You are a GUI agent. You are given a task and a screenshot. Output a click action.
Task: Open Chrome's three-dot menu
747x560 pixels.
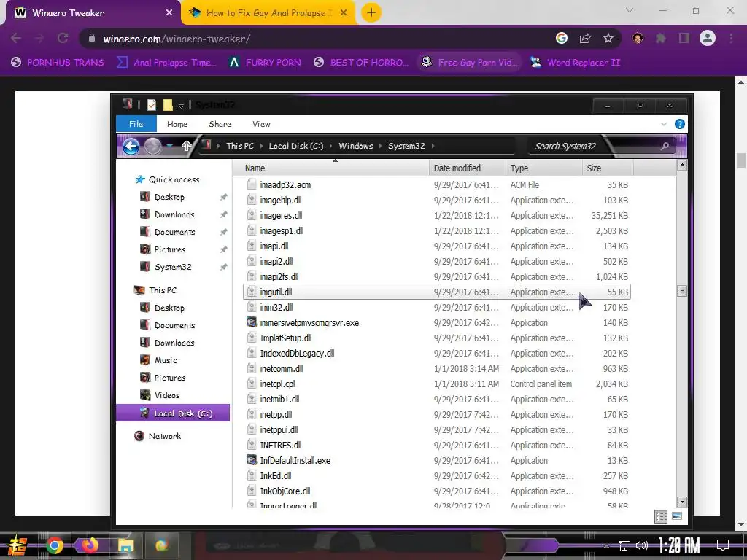point(731,38)
